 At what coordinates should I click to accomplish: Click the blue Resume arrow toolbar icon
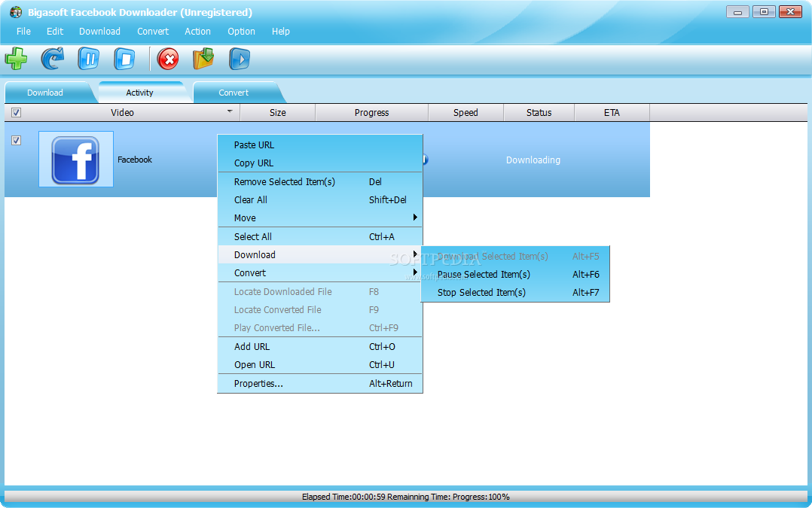click(x=53, y=59)
